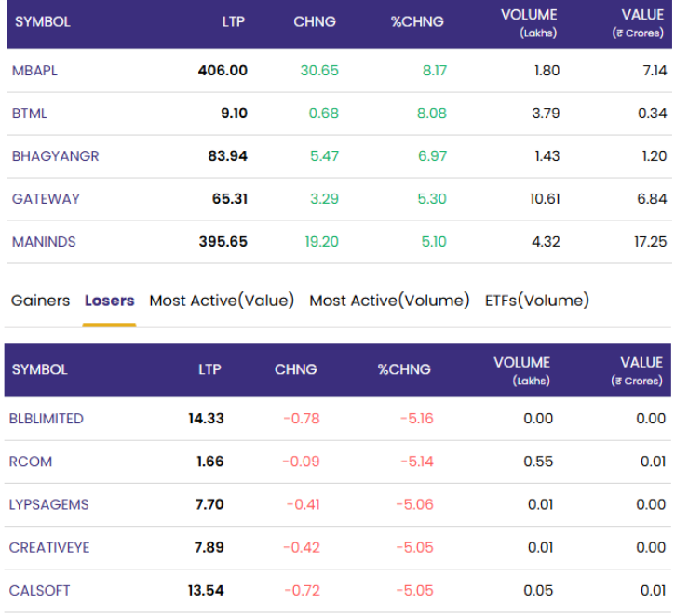Viewport: 675px width, 616px height.
Task: Click the losers table CHNG header
Action: [x=296, y=369]
